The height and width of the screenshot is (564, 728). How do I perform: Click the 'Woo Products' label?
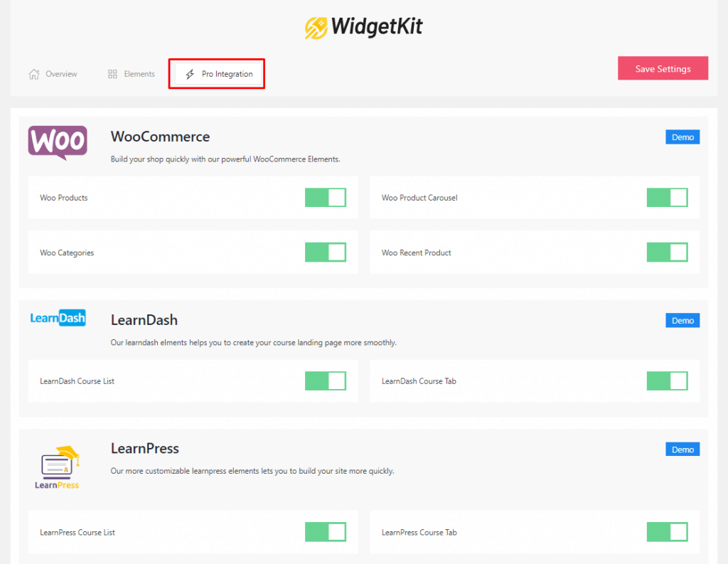click(63, 198)
